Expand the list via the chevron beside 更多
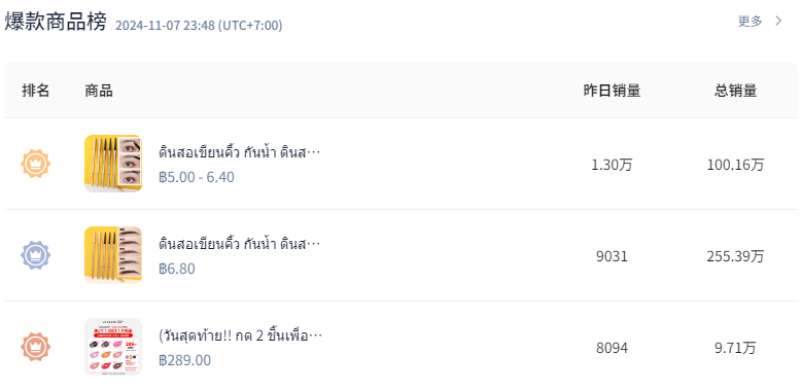Screen dimensions: 800x389 click(x=779, y=21)
